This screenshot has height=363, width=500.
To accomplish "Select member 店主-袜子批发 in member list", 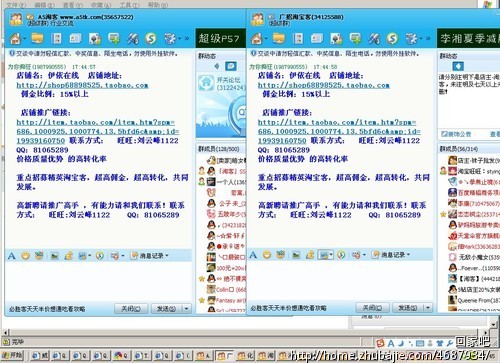I will [474, 160].
